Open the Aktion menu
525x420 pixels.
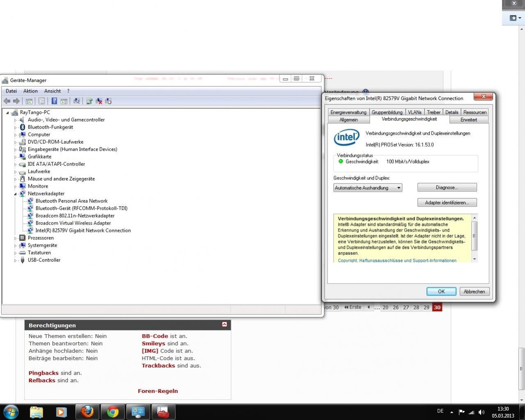click(30, 91)
